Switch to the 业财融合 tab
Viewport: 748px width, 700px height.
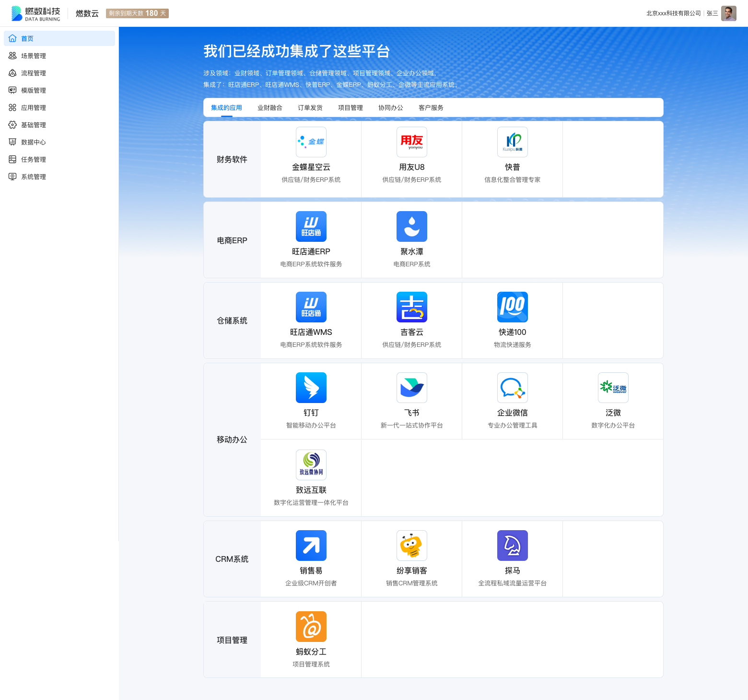tap(270, 108)
